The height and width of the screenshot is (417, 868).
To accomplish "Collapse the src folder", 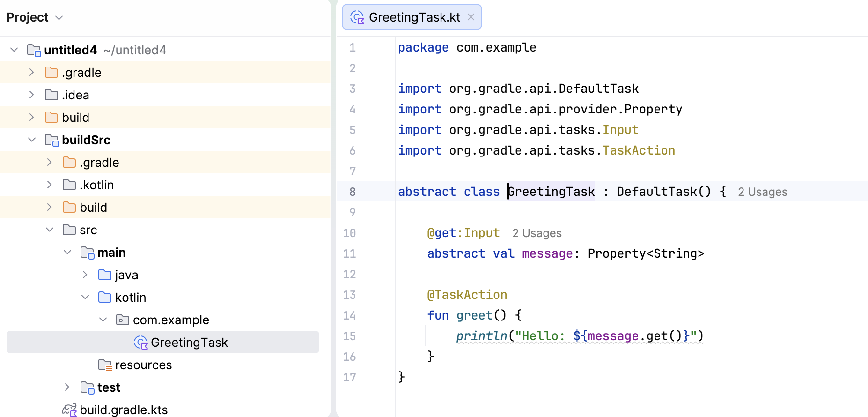I will click(50, 230).
